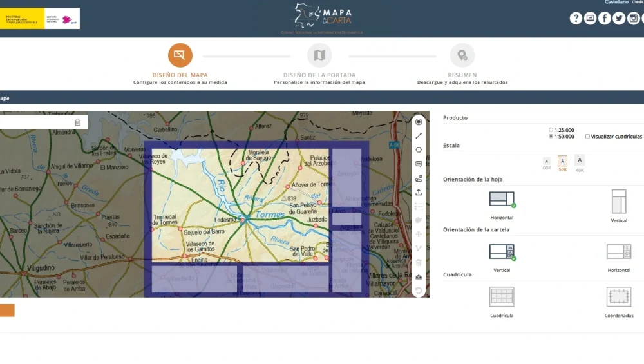Select the polygon drawing tool
Image resolution: width=644 pixels, height=364 pixels.
tap(419, 150)
